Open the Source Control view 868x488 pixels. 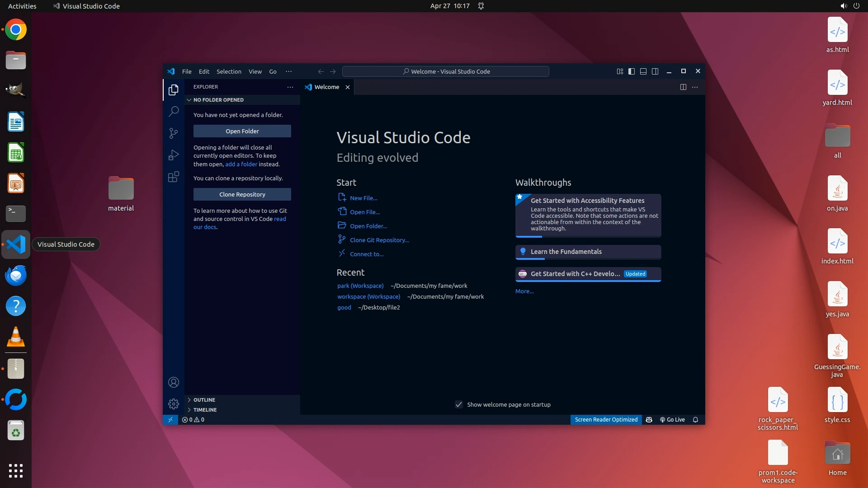(174, 133)
